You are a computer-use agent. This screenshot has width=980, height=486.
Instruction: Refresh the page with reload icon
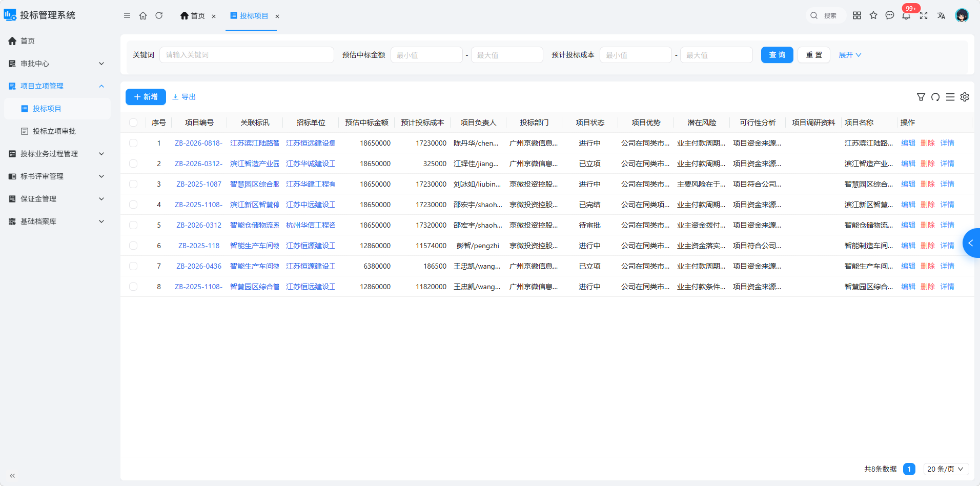click(159, 15)
